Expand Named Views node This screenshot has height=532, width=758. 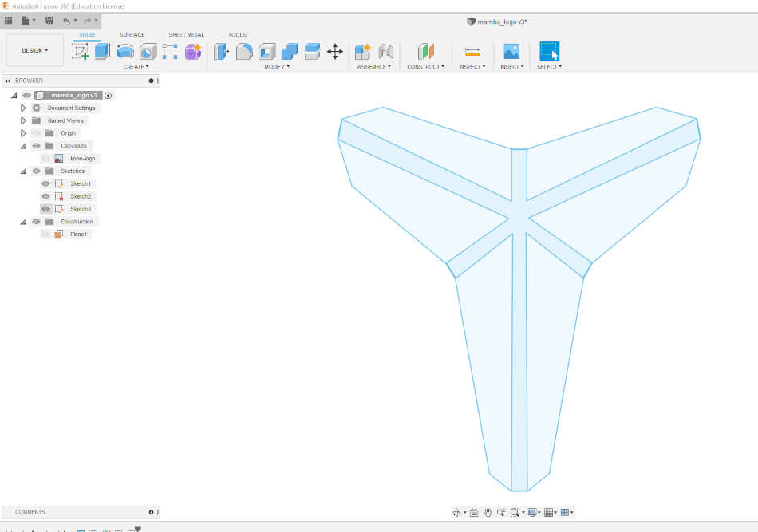click(x=23, y=120)
